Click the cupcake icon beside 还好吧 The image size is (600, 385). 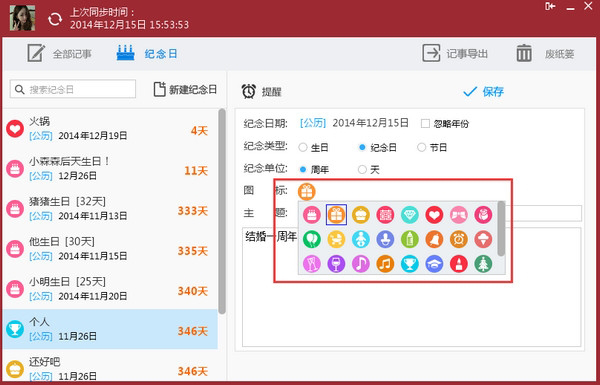(x=15, y=369)
